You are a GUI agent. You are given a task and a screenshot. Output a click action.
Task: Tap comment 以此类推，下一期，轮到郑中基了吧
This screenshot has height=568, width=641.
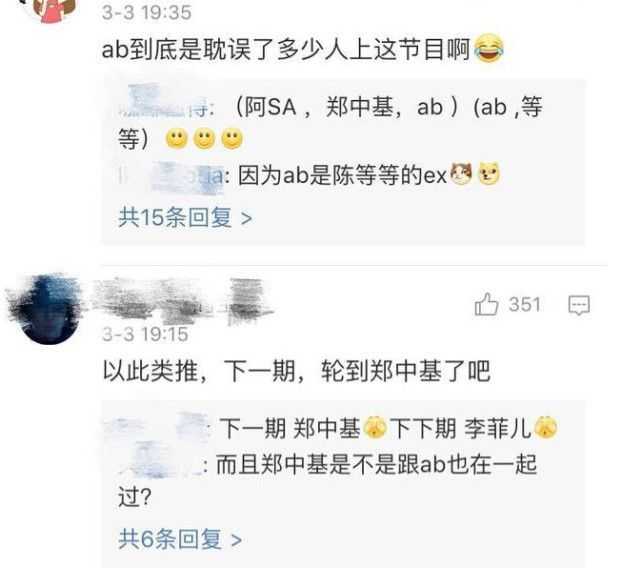point(296,372)
